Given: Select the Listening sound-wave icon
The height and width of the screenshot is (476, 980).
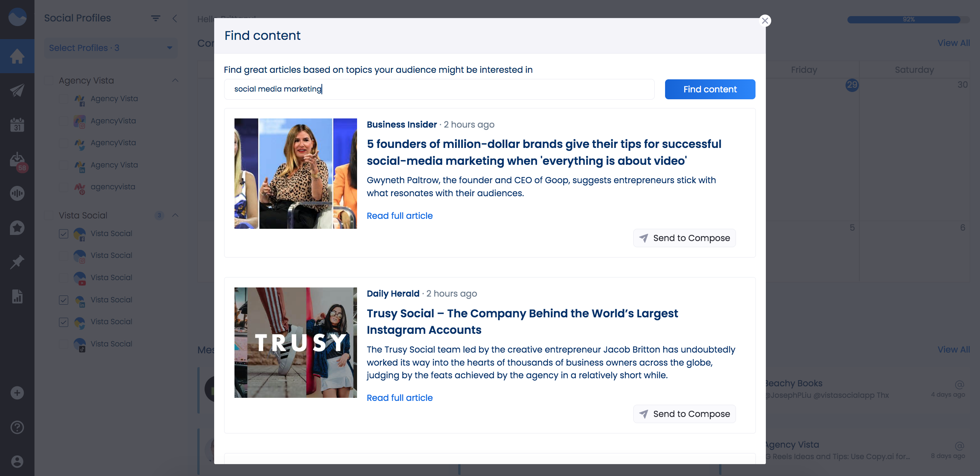Looking at the screenshot, I should [x=17, y=194].
